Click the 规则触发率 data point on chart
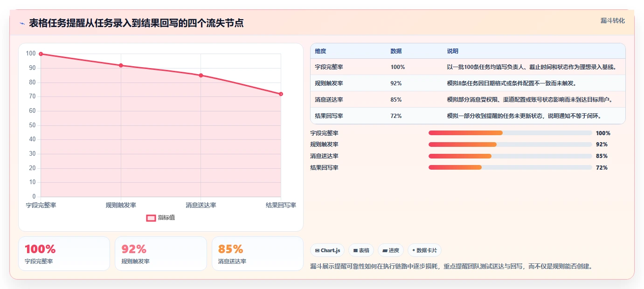The width and height of the screenshot is (644, 289). tap(121, 65)
